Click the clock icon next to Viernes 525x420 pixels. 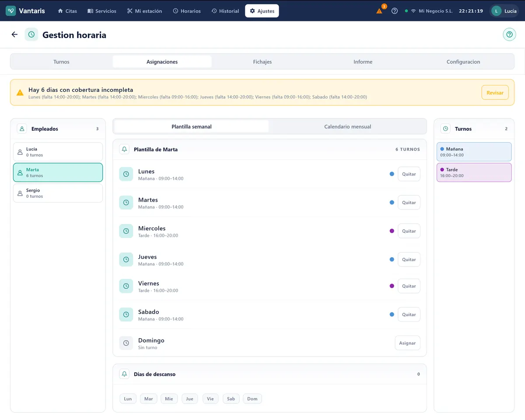coord(126,286)
